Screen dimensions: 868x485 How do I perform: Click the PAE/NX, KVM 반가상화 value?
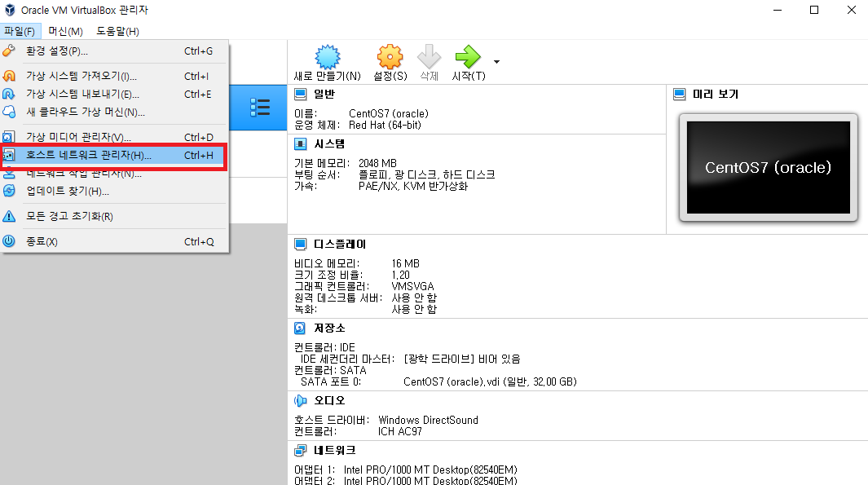point(413,186)
